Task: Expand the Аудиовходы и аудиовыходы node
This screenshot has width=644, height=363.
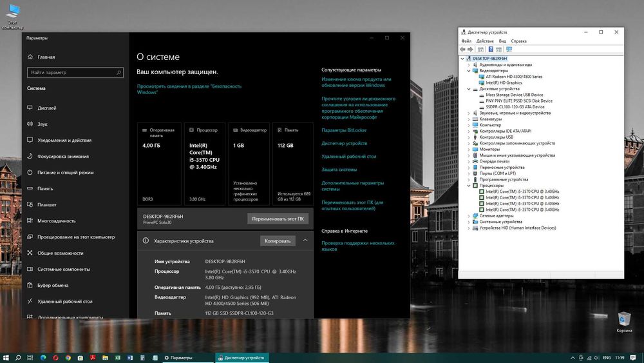Action: [x=469, y=64]
